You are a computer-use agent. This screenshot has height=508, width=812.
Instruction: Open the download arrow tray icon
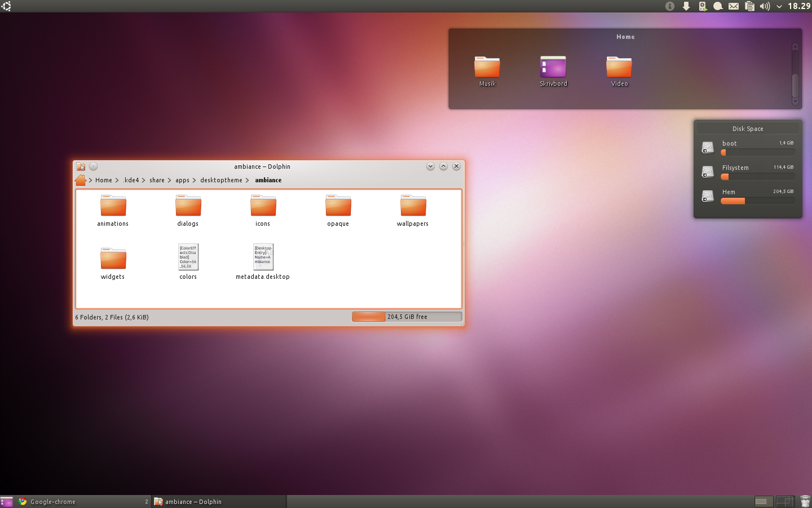coord(686,6)
